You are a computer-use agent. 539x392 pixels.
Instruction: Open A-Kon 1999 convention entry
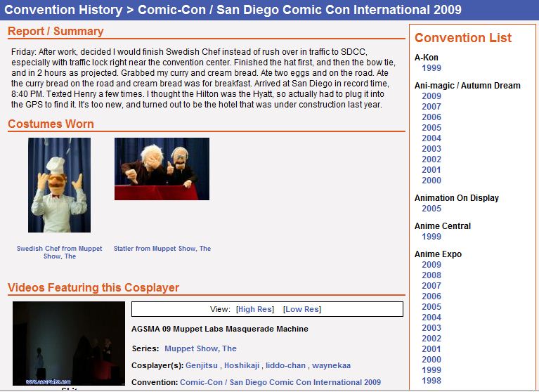tap(431, 67)
